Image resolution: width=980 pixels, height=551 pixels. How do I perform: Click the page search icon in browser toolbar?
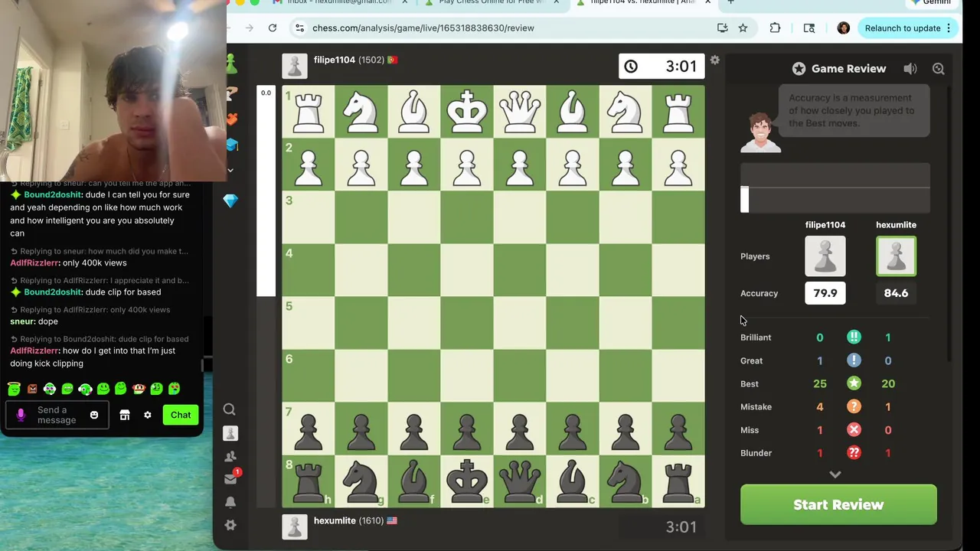click(x=809, y=28)
